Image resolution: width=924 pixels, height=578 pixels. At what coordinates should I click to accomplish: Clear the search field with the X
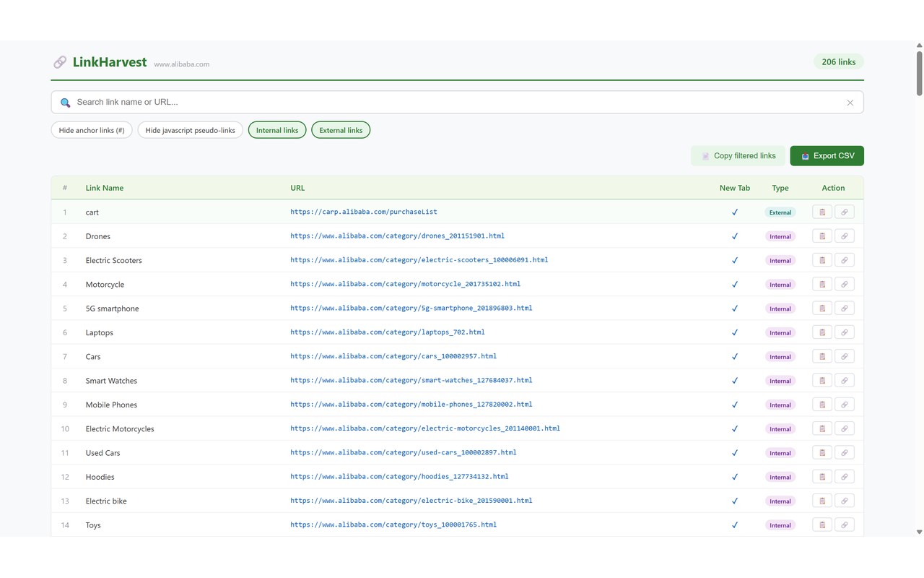pyautogui.click(x=850, y=103)
